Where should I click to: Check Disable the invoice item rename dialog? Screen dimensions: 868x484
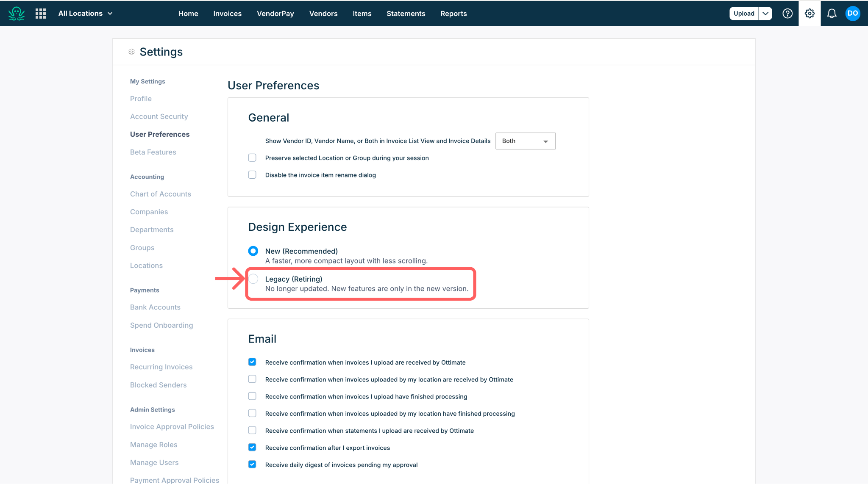(x=252, y=174)
